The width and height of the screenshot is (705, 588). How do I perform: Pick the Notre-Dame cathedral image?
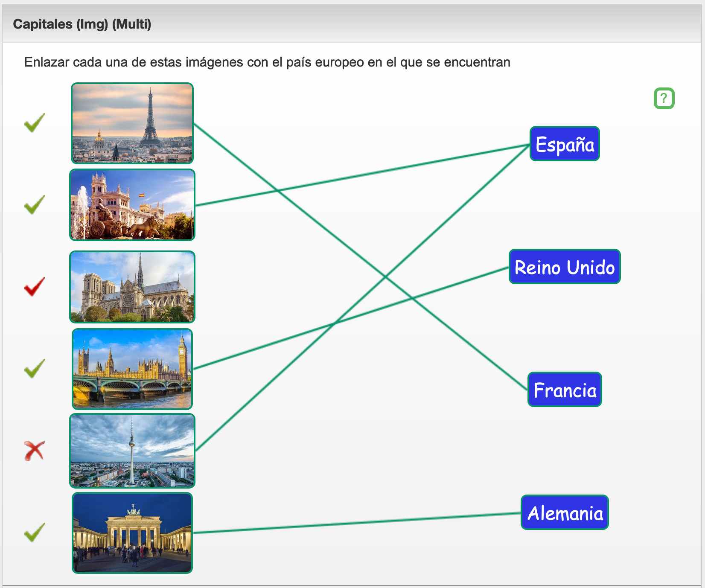pyautogui.click(x=132, y=287)
